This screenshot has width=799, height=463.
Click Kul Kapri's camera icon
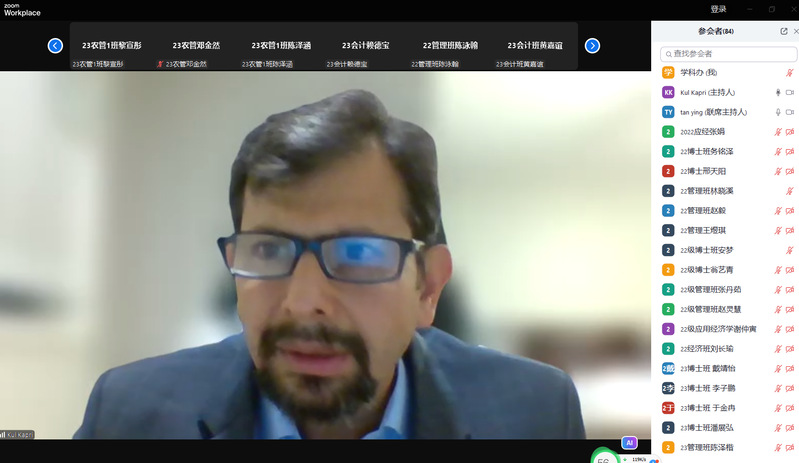pos(789,92)
